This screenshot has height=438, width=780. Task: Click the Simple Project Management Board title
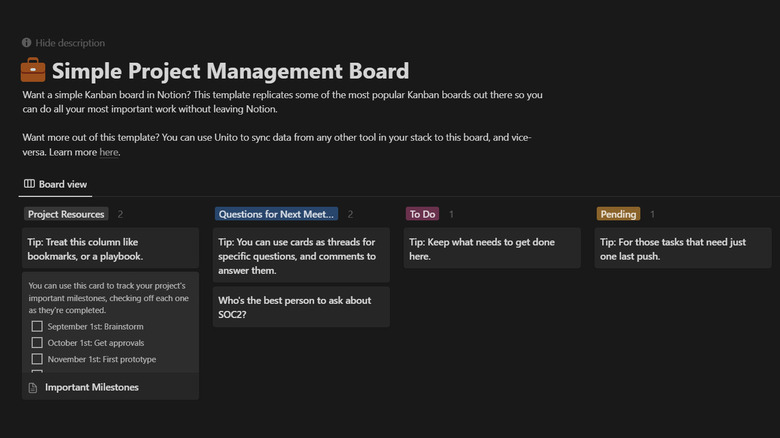pos(230,71)
